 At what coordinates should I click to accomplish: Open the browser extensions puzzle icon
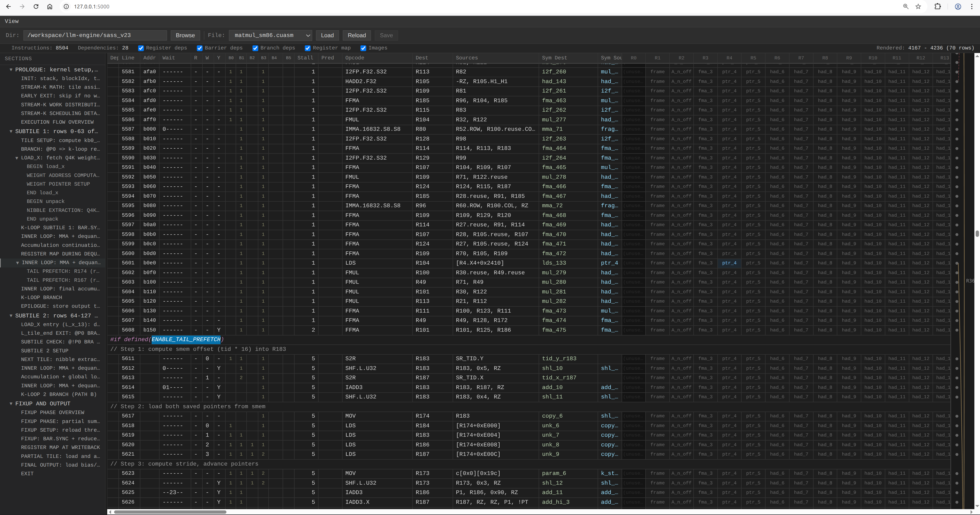tap(938, 6)
